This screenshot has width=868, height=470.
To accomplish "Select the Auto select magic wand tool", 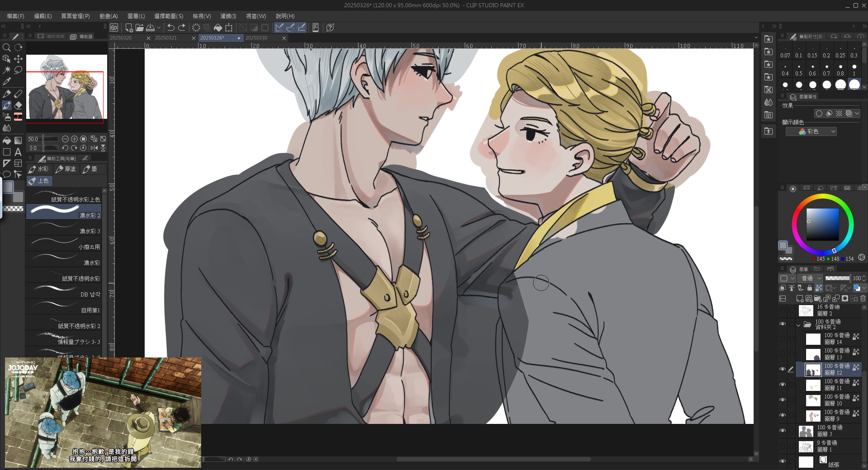I will coord(7,70).
